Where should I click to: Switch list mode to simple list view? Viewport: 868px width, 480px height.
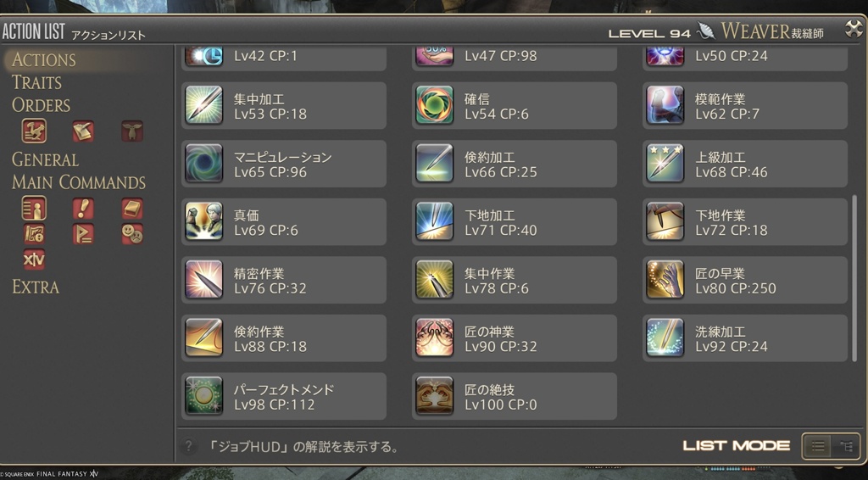(818, 446)
